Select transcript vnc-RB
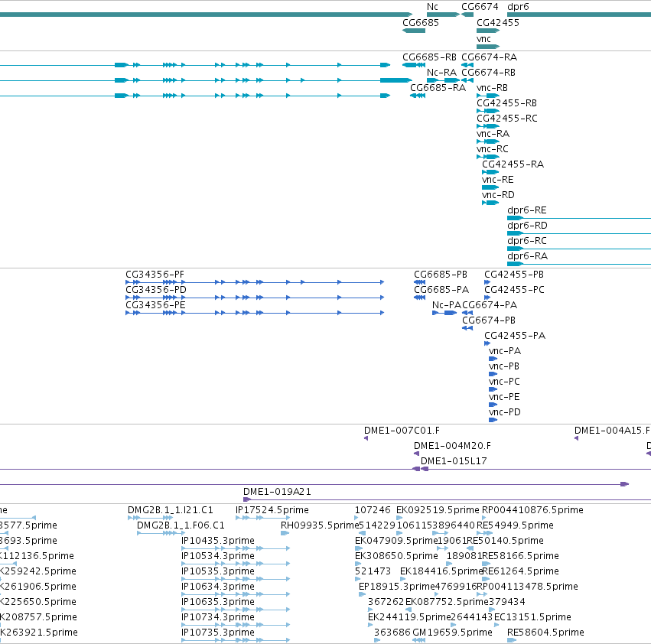The width and height of the screenshot is (651, 644). 492,88
